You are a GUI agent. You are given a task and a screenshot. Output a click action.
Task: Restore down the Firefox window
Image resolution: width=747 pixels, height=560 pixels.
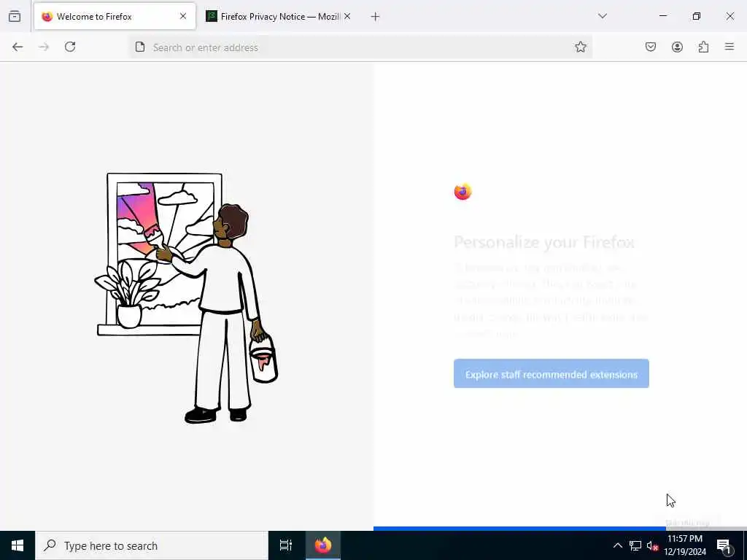coord(697,16)
